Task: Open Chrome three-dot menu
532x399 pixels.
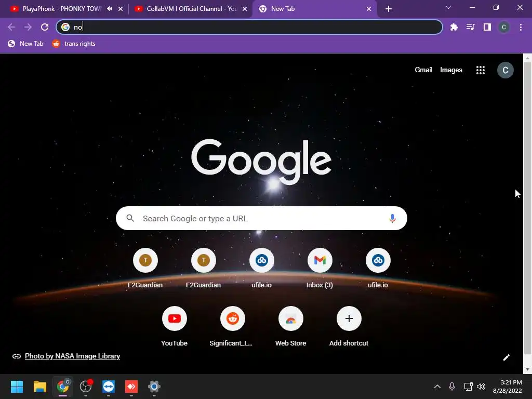Action: (521, 27)
